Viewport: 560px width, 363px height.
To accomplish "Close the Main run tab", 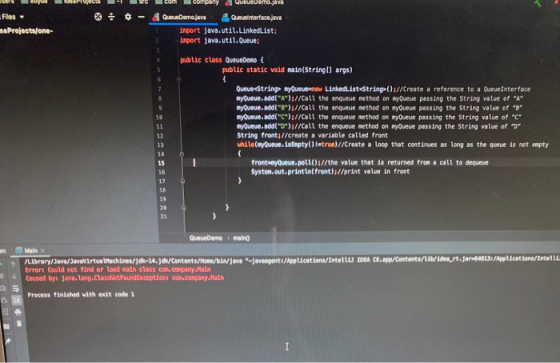I will coord(43,251).
